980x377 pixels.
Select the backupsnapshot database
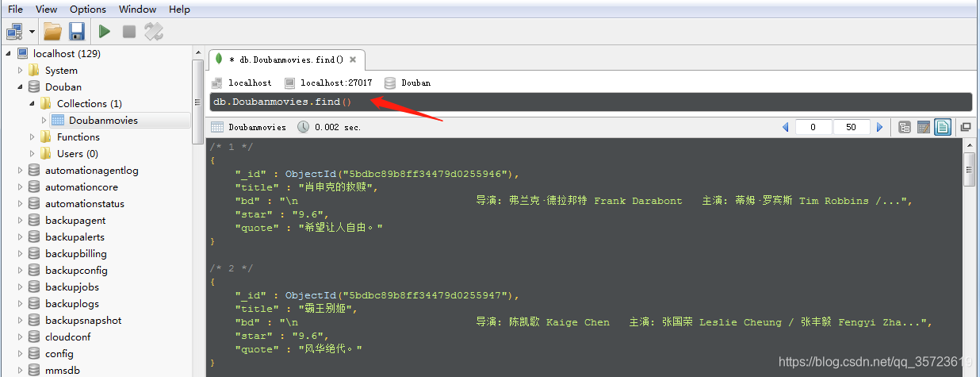83,320
